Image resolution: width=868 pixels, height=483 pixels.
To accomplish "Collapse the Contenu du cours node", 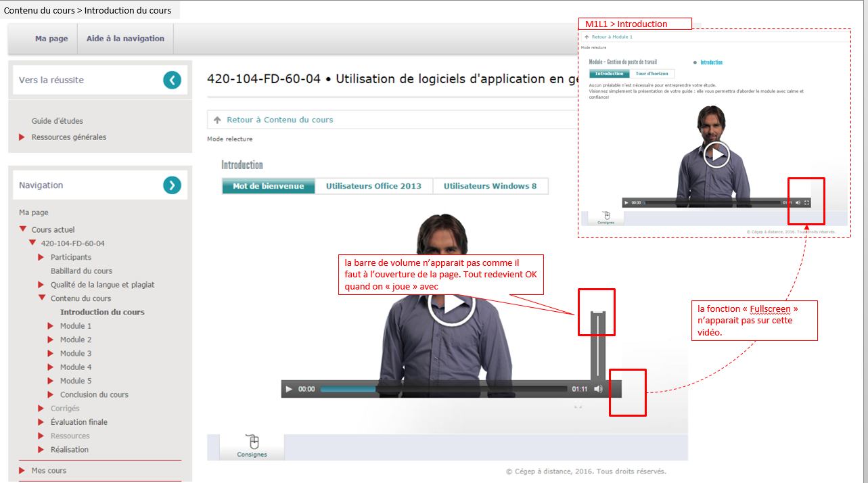I will coord(42,298).
